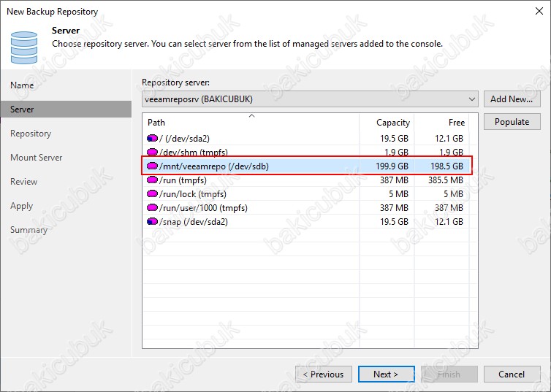Click the Cancel button
The width and height of the screenshot is (551, 392).
[512, 374]
